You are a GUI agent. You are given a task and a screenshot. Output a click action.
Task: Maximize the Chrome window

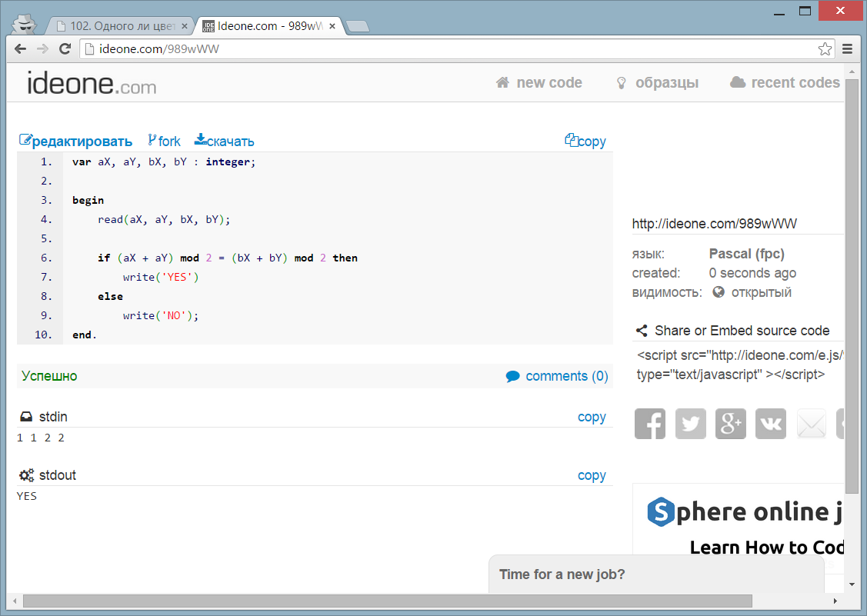click(x=805, y=11)
